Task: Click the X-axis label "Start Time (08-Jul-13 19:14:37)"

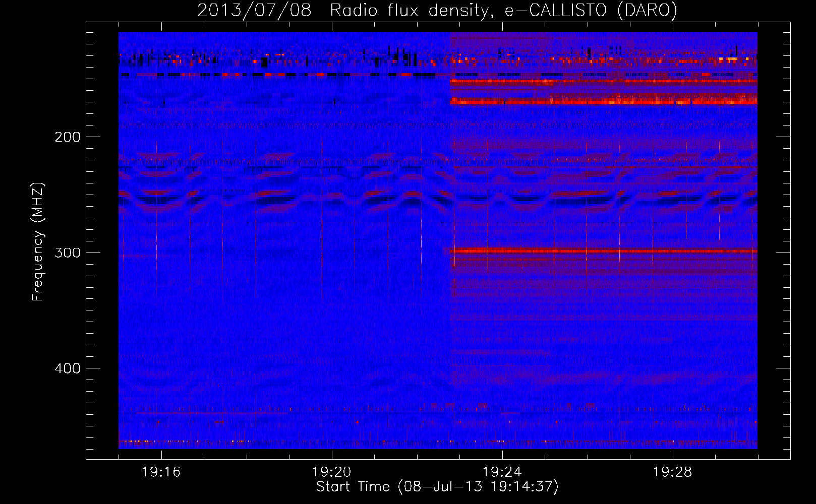Action: [x=437, y=487]
